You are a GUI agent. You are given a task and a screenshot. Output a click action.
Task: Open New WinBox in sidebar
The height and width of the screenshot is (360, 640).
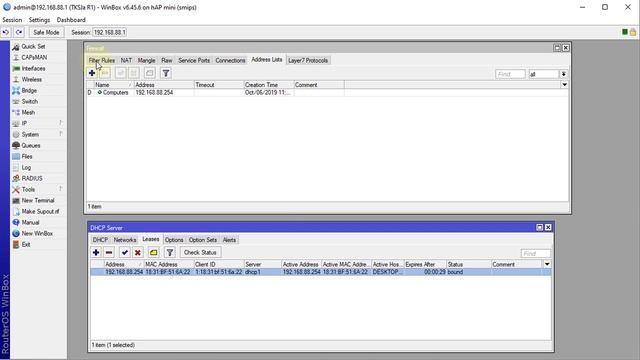click(37, 233)
